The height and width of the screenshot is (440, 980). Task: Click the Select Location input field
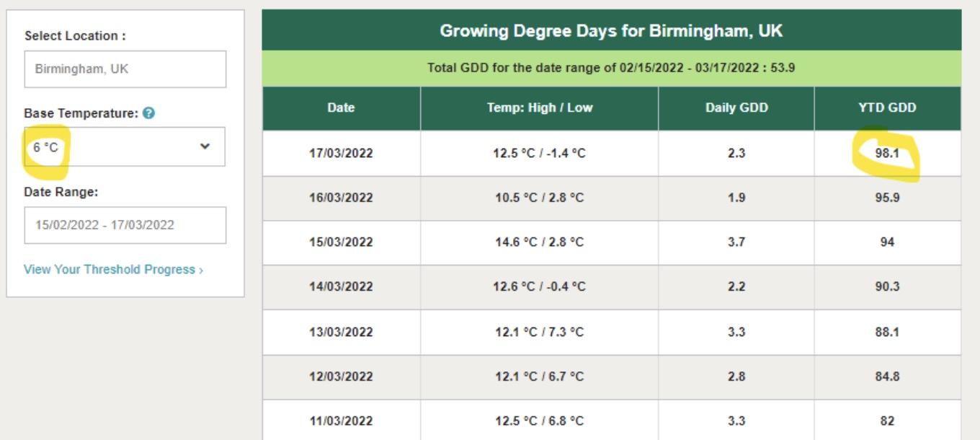click(125, 69)
